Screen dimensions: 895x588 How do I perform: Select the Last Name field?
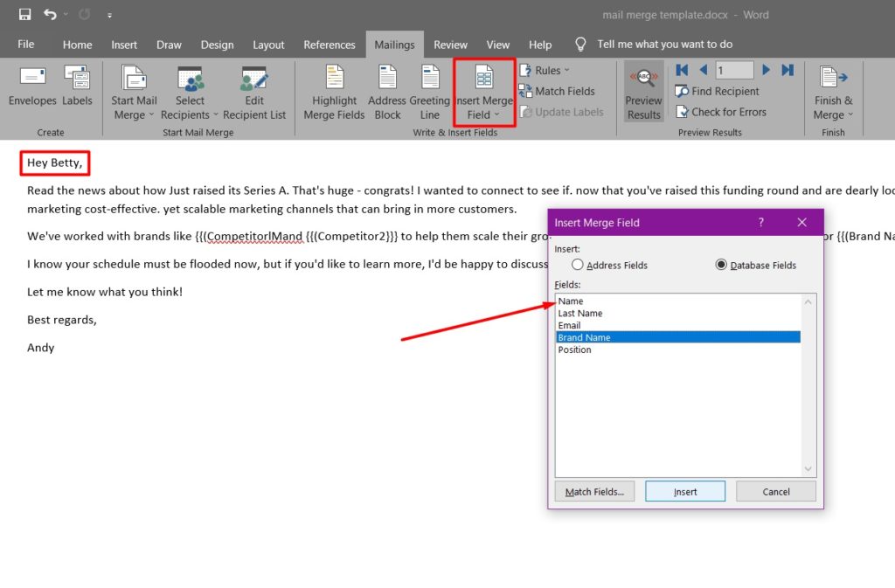tap(678, 313)
